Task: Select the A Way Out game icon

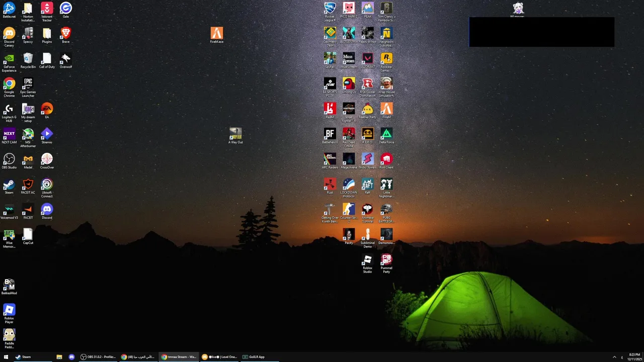Action: pyautogui.click(x=235, y=136)
